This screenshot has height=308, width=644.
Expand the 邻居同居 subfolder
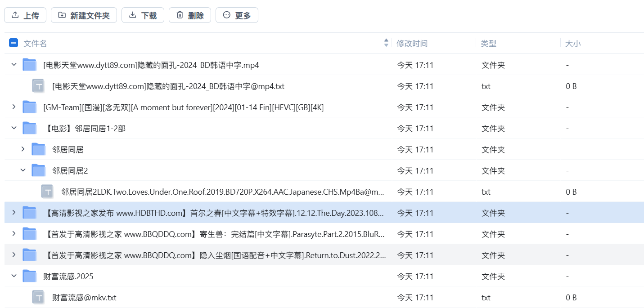(23, 149)
